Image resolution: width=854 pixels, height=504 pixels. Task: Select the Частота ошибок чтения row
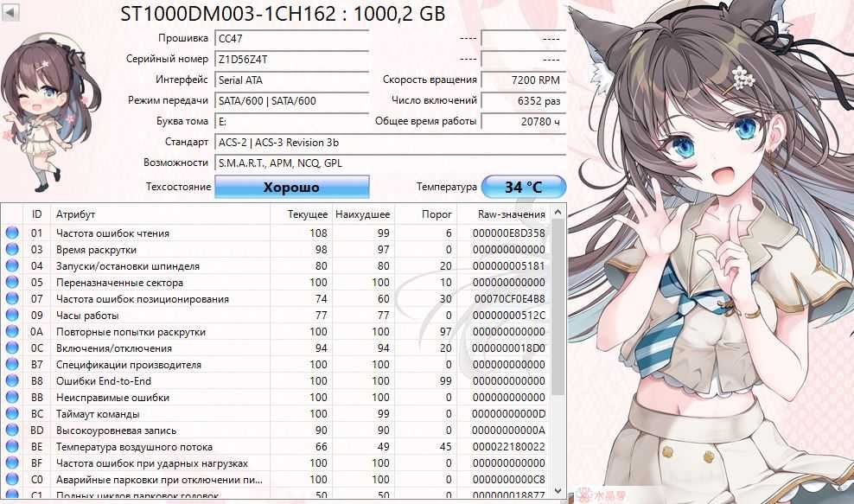click(276, 233)
